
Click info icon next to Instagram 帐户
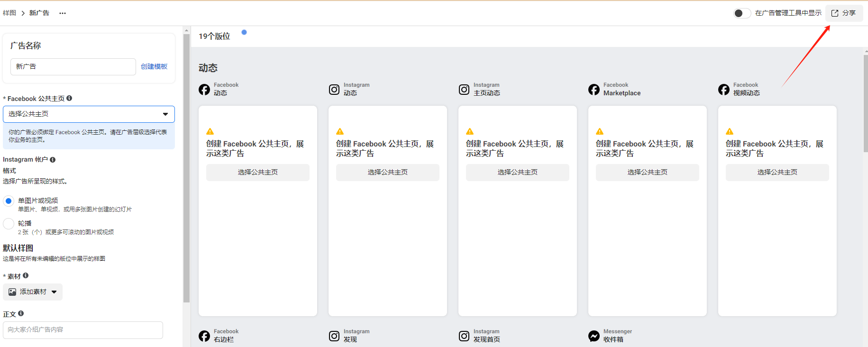[53, 160]
